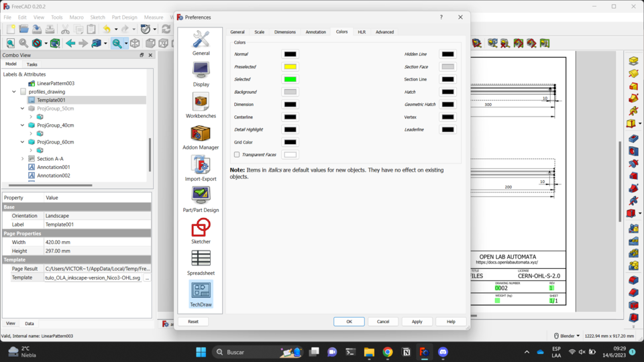Expand the Section A-A node
This screenshot has height=362, width=644.
[x=23, y=159]
